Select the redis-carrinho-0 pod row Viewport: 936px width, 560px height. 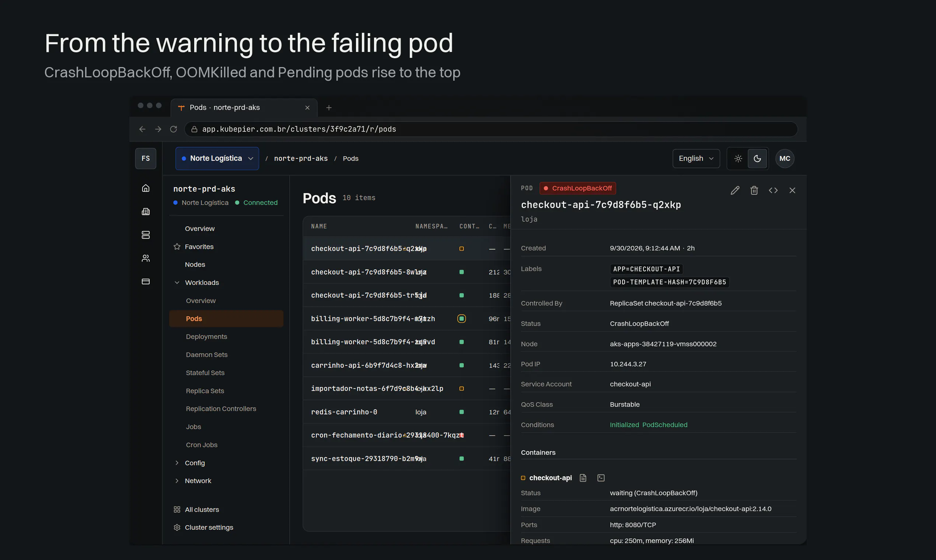[406, 412]
